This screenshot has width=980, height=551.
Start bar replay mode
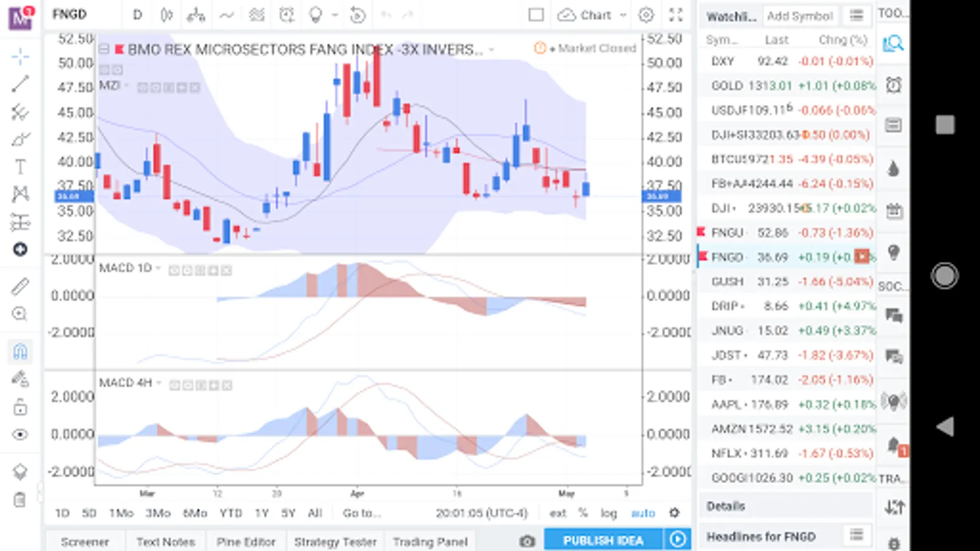tap(358, 15)
